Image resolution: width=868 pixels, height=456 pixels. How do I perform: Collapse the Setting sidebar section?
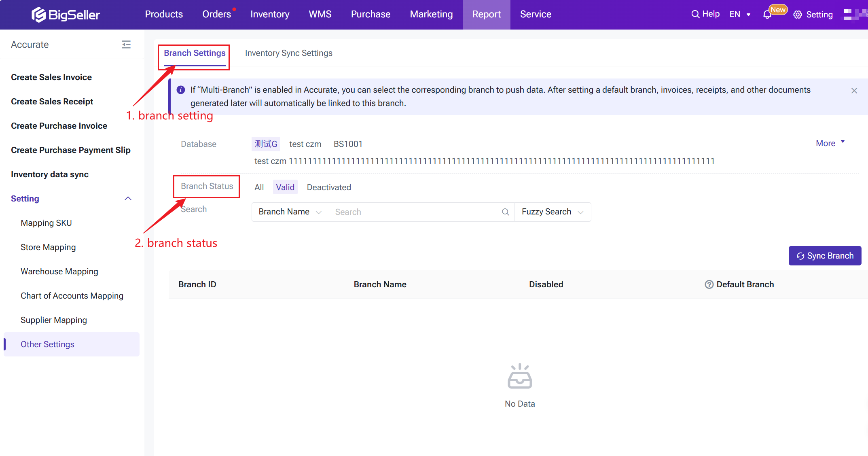point(128,199)
